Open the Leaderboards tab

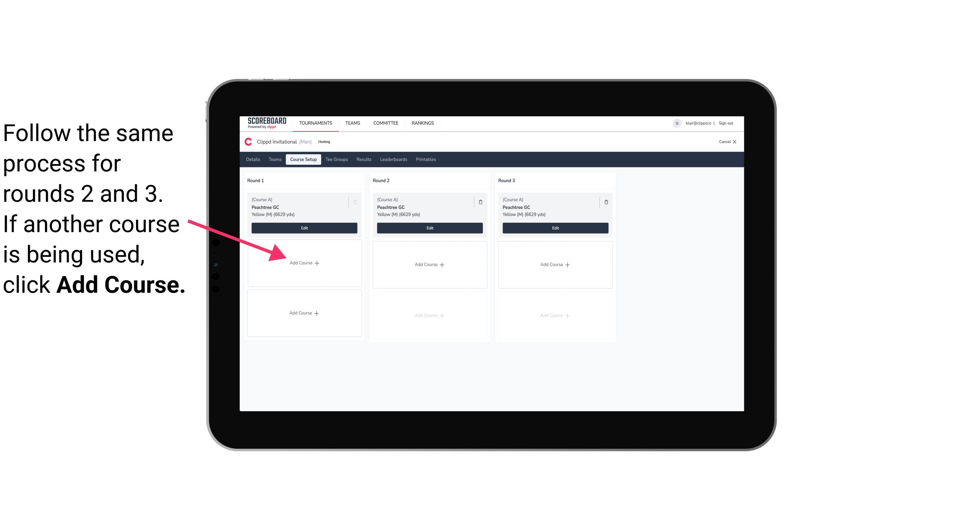pos(393,160)
